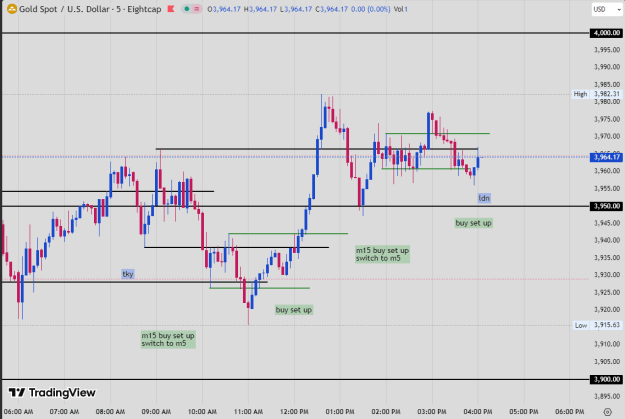Click the 06:00 AM time axis label
Screen dimensions: 625x419
[x=18, y=411]
